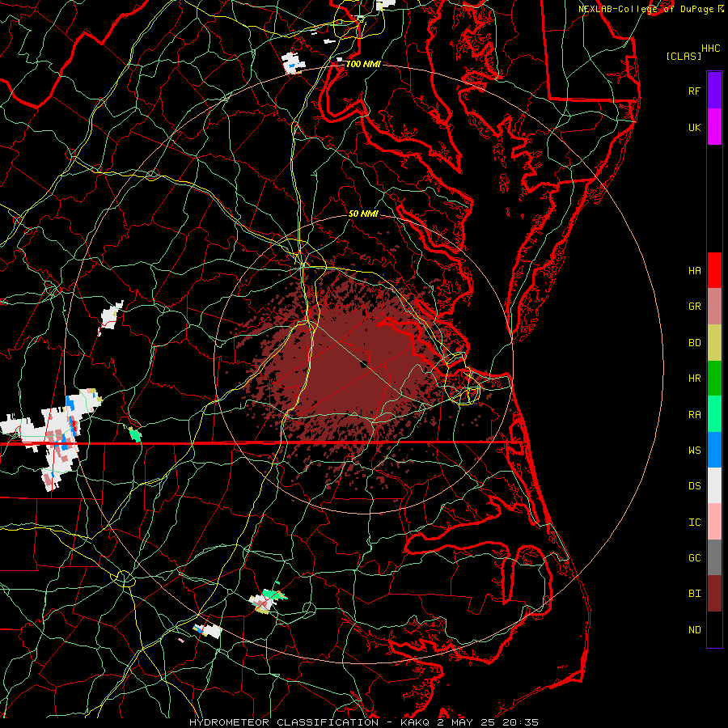Click the '2 MAY 25' date text
728x728 pixels.
[x=465, y=722]
